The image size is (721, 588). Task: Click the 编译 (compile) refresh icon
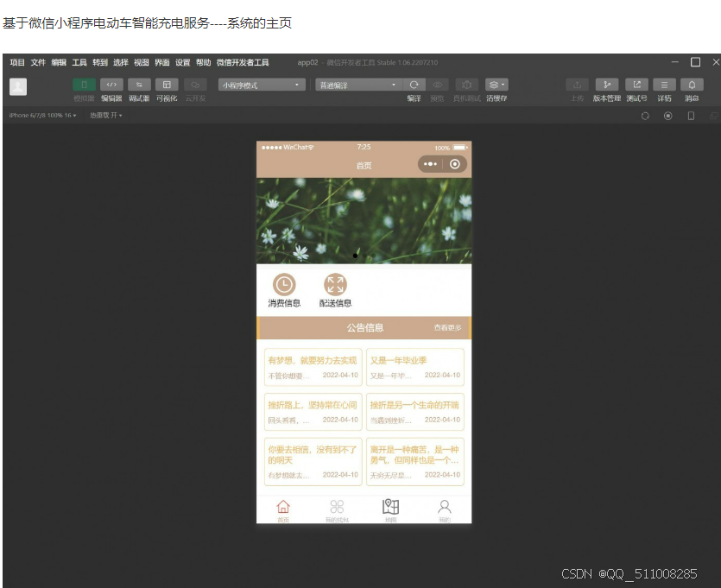[x=414, y=85]
